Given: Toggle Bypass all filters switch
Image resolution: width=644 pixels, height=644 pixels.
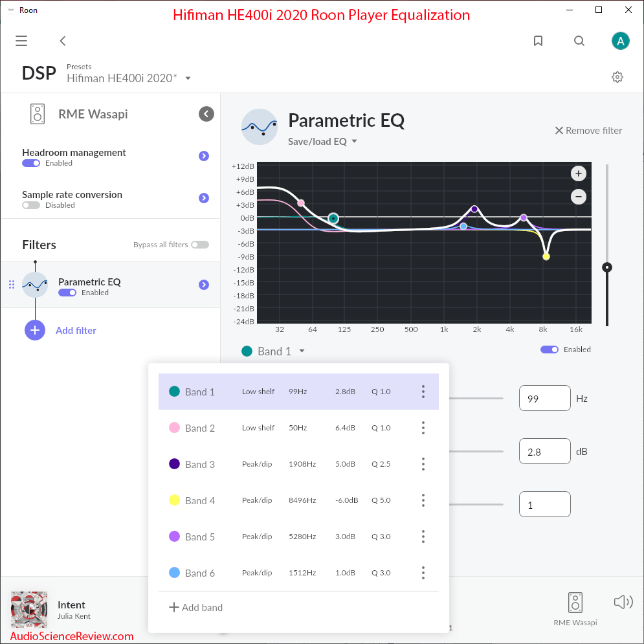Looking at the screenshot, I should click(x=200, y=245).
